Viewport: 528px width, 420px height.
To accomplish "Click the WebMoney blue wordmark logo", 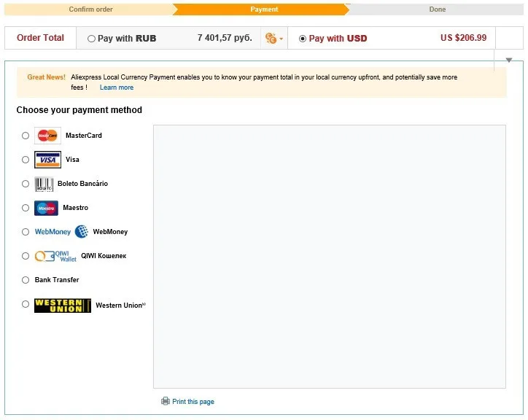I will pos(53,232).
